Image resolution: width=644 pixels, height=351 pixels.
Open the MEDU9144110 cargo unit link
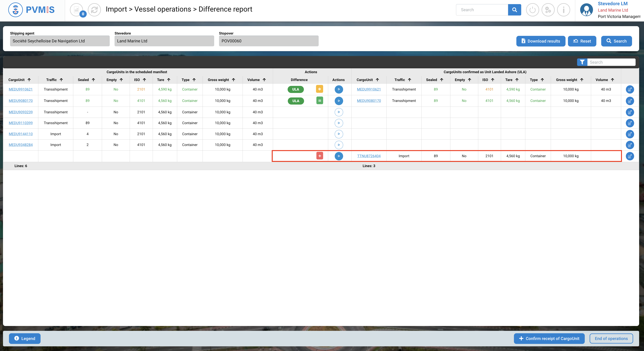[21, 134]
